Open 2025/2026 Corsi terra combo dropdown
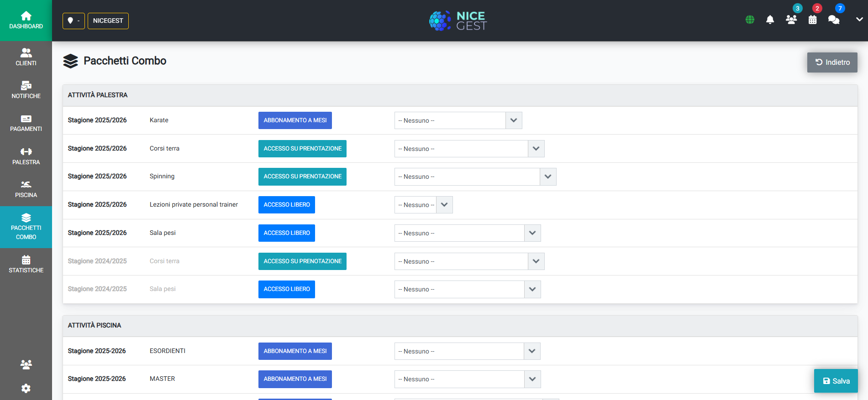The height and width of the screenshot is (400, 868). click(x=469, y=149)
